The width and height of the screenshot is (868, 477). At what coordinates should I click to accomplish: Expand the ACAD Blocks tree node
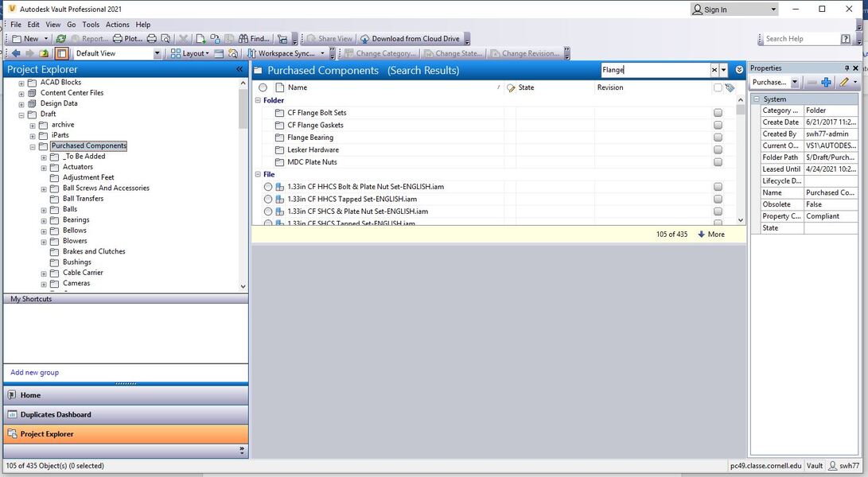click(x=21, y=83)
